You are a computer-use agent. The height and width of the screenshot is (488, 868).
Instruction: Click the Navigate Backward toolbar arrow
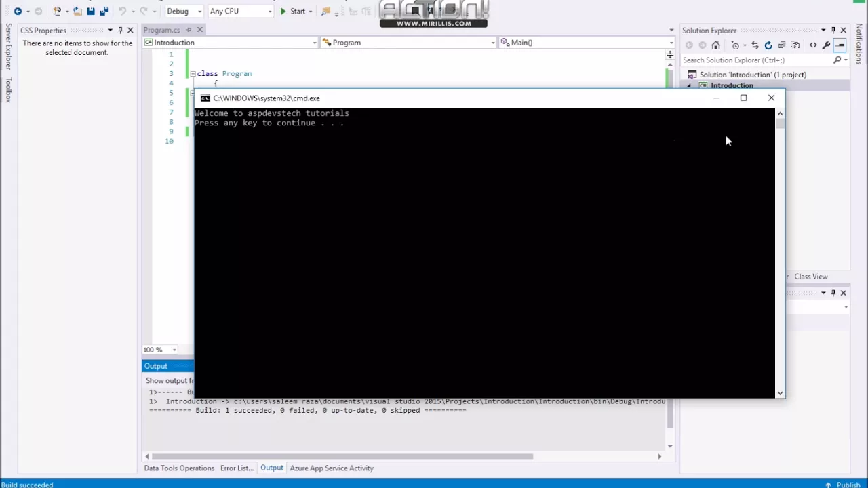coord(18,12)
